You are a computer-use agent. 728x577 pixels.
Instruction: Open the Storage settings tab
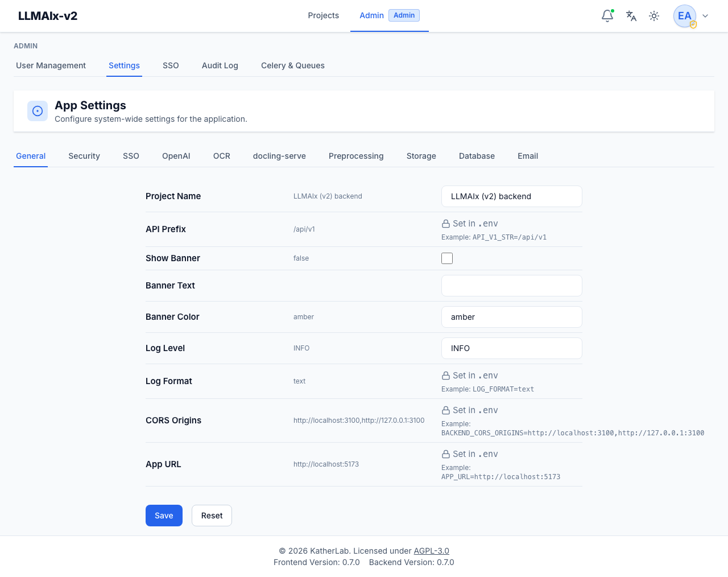pyautogui.click(x=421, y=156)
